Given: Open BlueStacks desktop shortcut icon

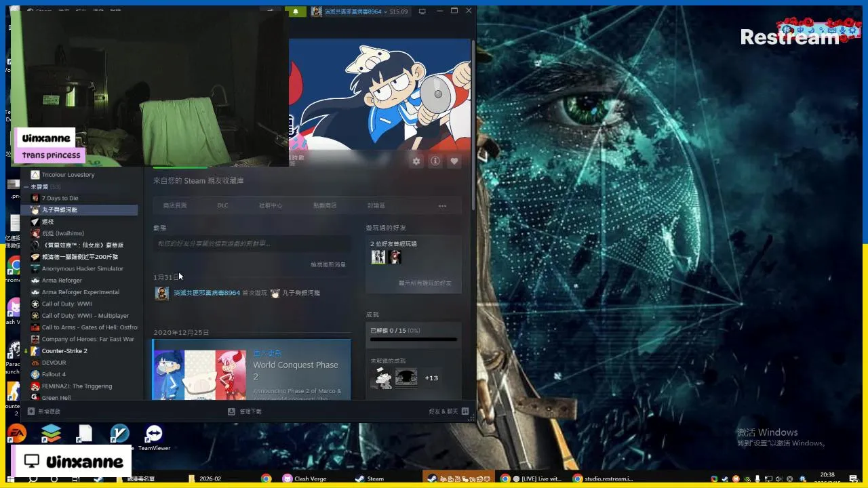Looking at the screenshot, I should [51, 434].
